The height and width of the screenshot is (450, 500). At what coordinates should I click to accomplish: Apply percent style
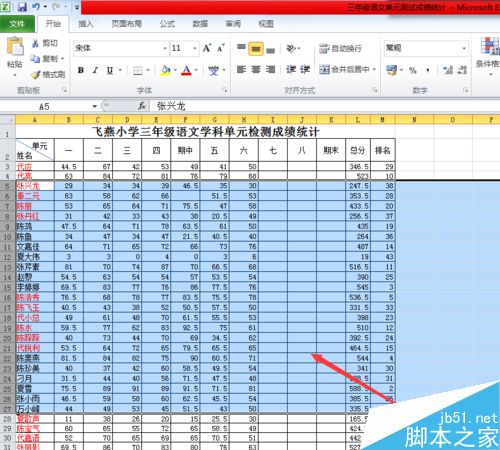(413, 70)
